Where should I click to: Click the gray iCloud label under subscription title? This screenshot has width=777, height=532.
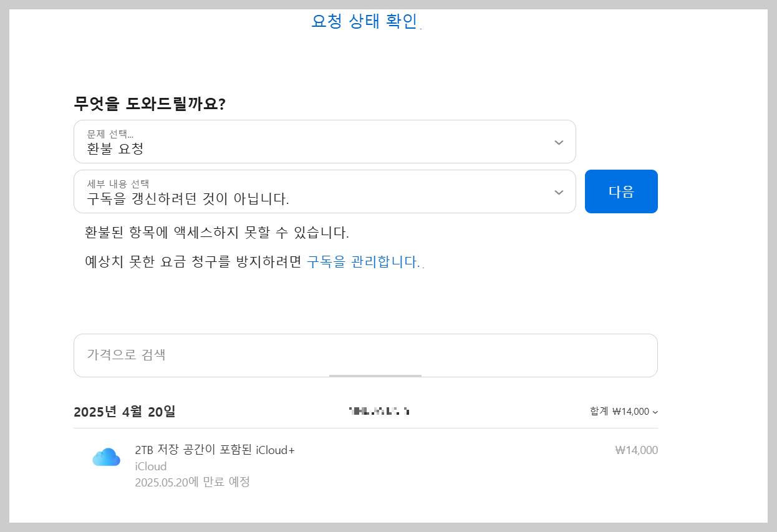click(x=150, y=467)
